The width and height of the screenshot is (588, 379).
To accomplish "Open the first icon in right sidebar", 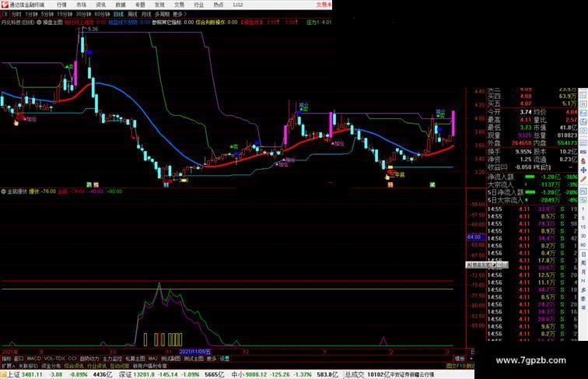I will [583, 95].
